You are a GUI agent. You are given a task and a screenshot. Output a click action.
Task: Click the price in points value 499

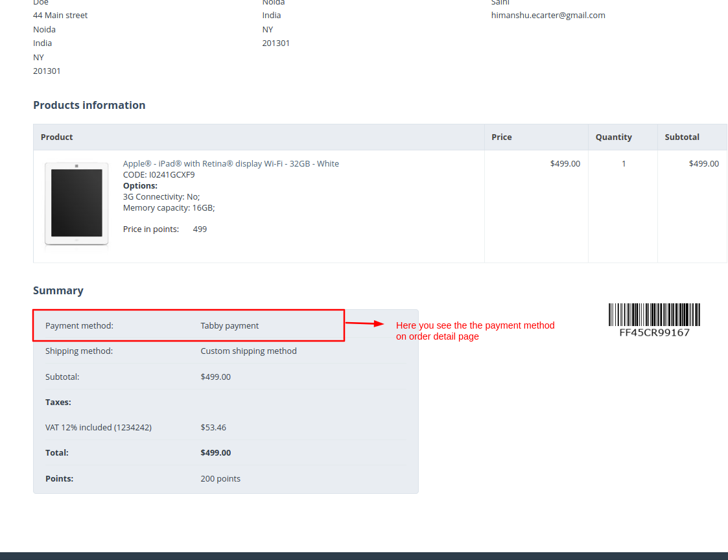pyautogui.click(x=200, y=229)
